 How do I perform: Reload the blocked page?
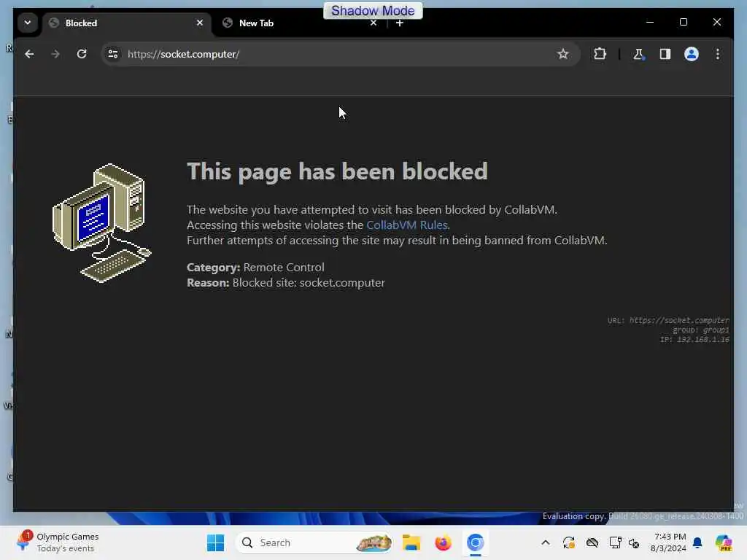coord(82,54)
